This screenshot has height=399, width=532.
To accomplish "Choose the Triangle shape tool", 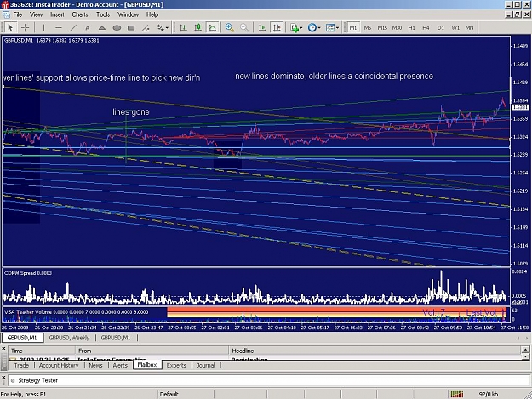I will click(102, 27).
